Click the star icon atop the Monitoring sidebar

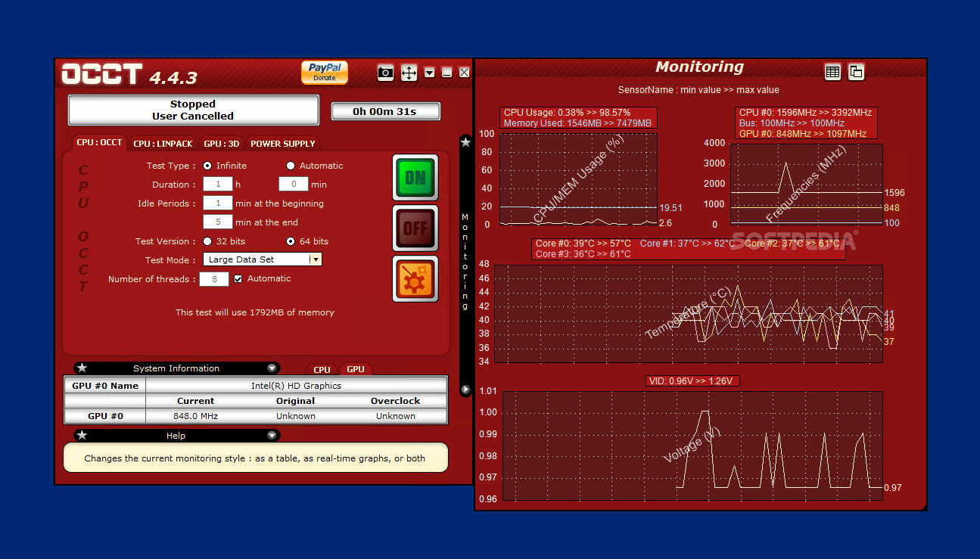coord(465,142)
